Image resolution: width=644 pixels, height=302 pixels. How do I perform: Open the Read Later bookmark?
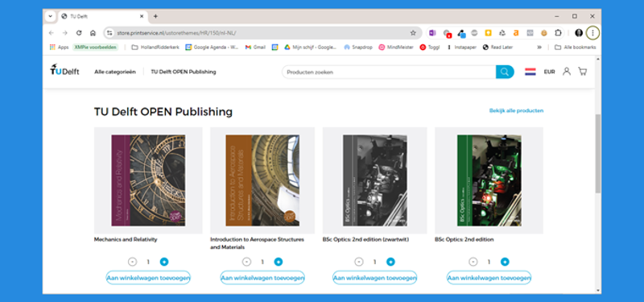(497, 48)
